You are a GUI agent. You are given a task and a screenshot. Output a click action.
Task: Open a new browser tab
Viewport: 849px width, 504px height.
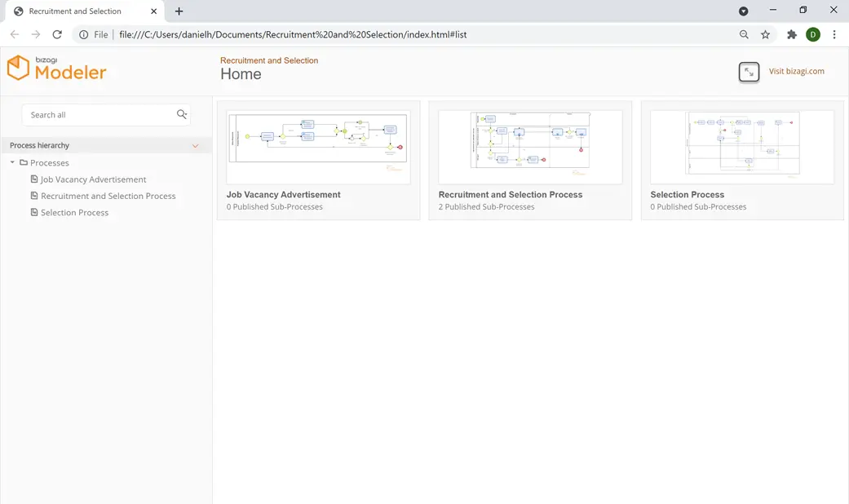179,11
